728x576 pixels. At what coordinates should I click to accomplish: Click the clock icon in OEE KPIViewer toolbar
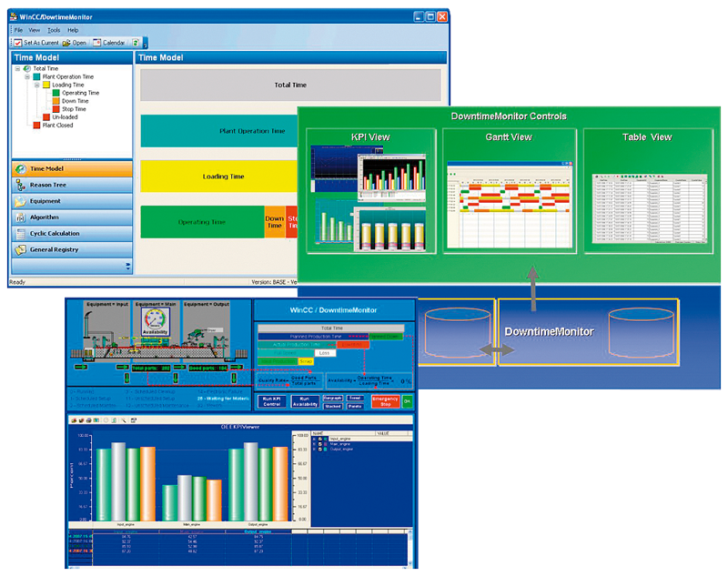106,420
